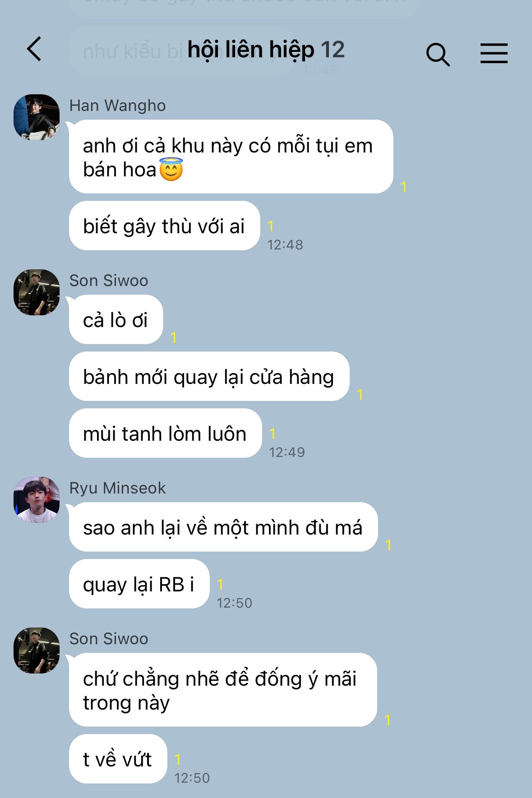532x798 pixels.
Task: Tap the last Son Siwoo avatar
Action: coord(37,650)
